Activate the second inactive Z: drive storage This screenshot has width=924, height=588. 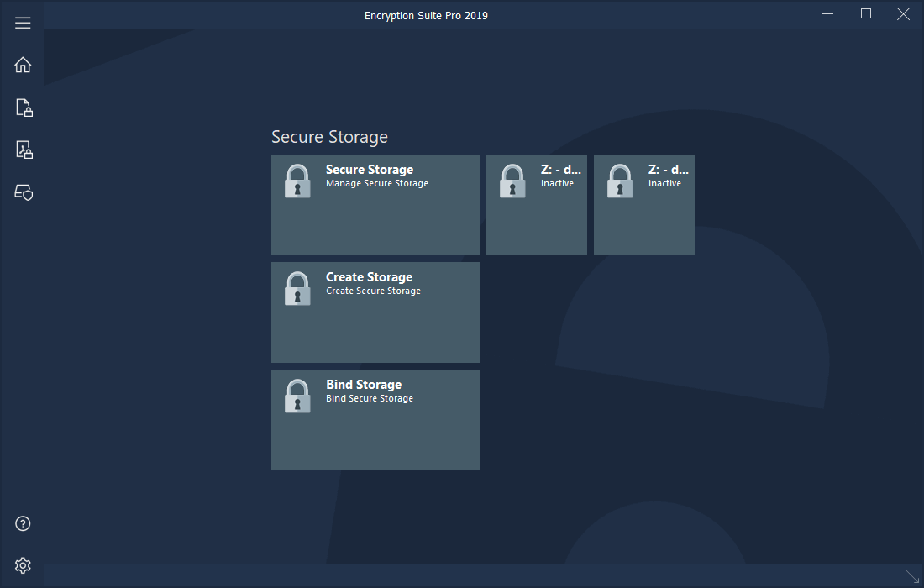[643, 205]
